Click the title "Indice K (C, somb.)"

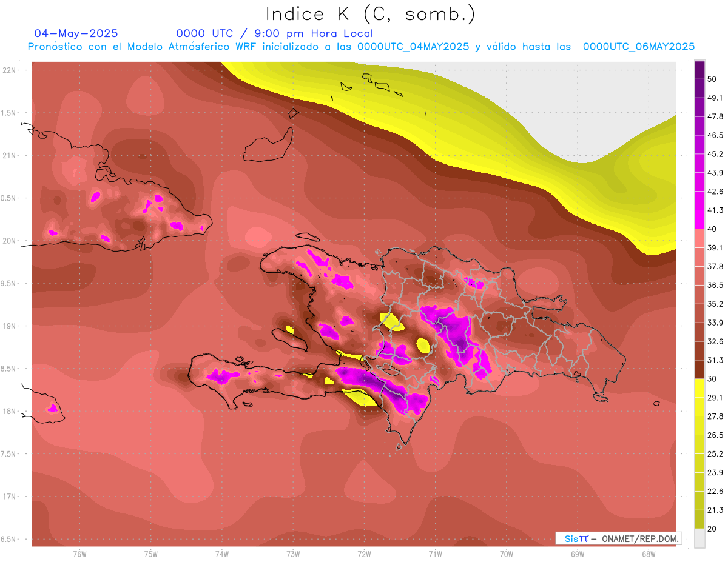(370, 14)
